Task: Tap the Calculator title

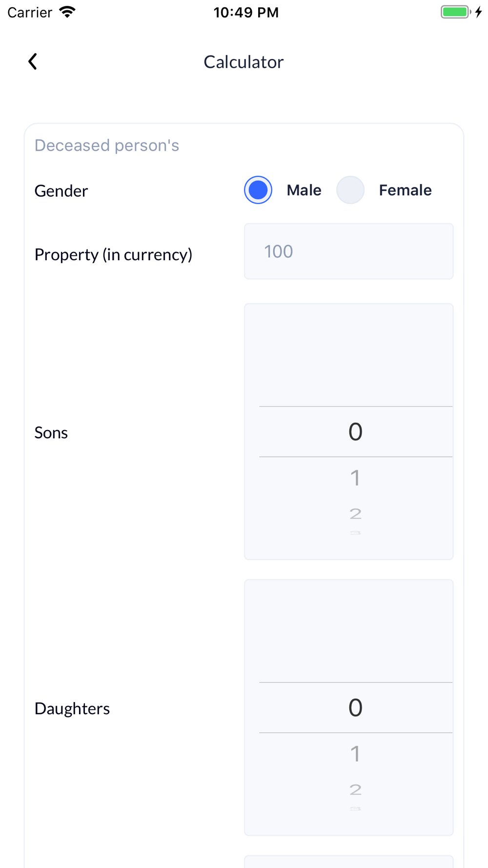Action: (244, 62)
